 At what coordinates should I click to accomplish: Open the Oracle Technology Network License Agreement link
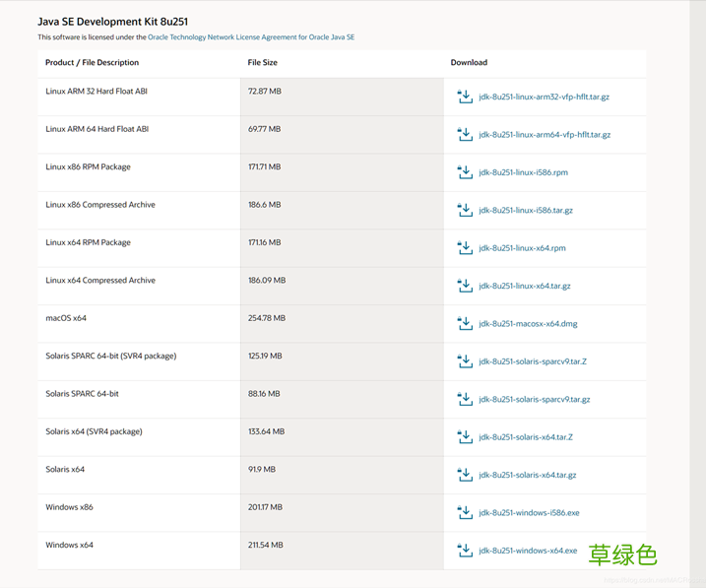tap(250, 37)
